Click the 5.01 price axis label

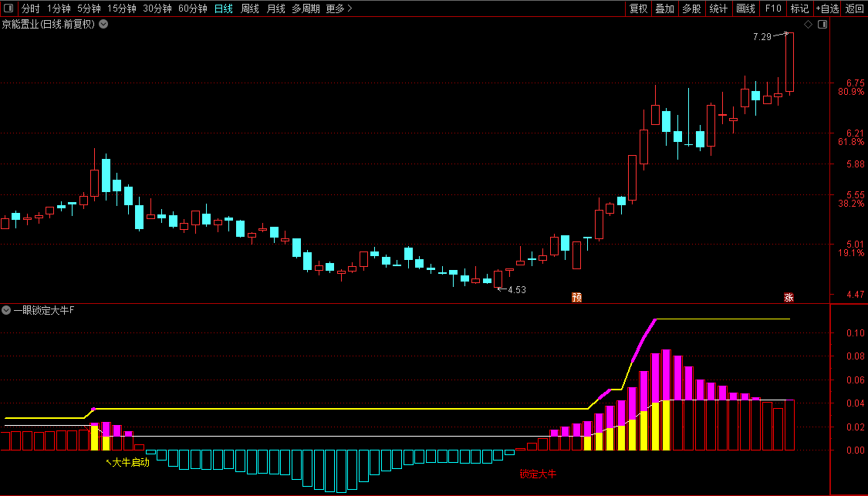click(855, 244)
